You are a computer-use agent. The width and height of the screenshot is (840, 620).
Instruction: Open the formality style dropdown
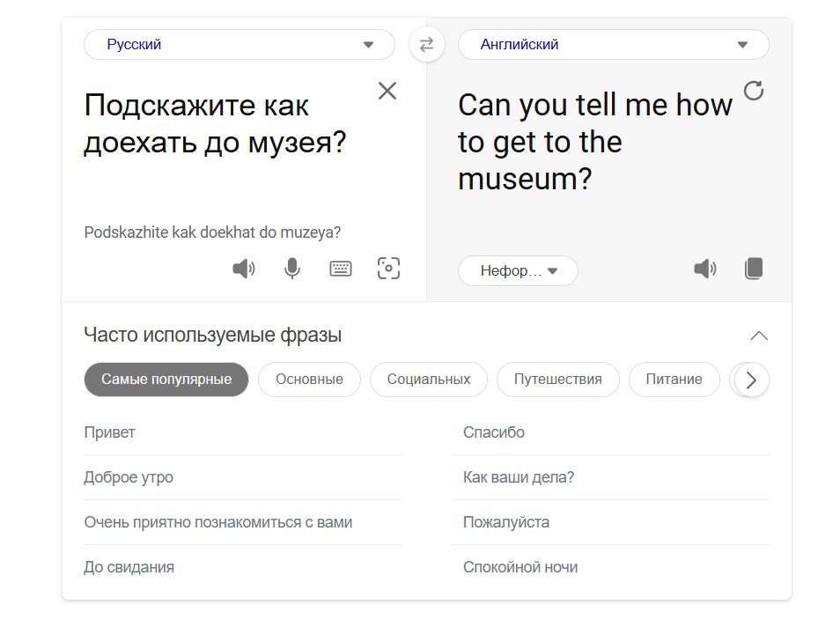pyautogui.click(x=518, y=270)
